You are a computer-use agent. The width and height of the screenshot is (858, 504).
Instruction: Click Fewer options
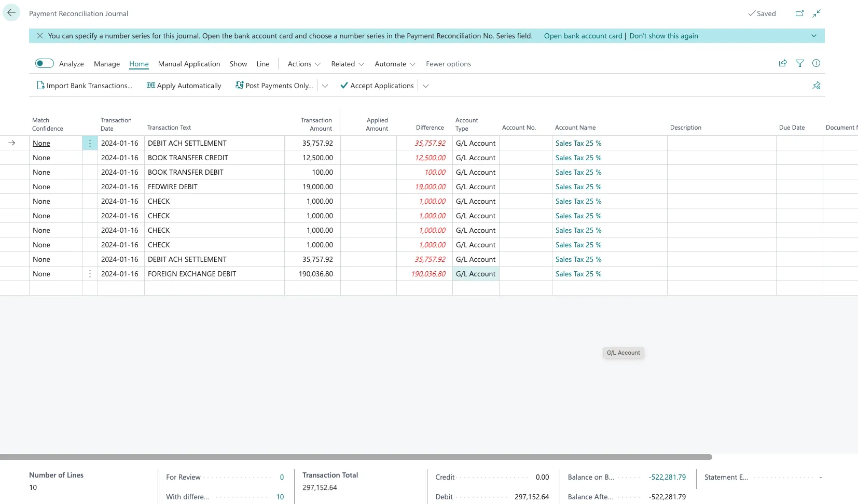[x=449, y=64]
